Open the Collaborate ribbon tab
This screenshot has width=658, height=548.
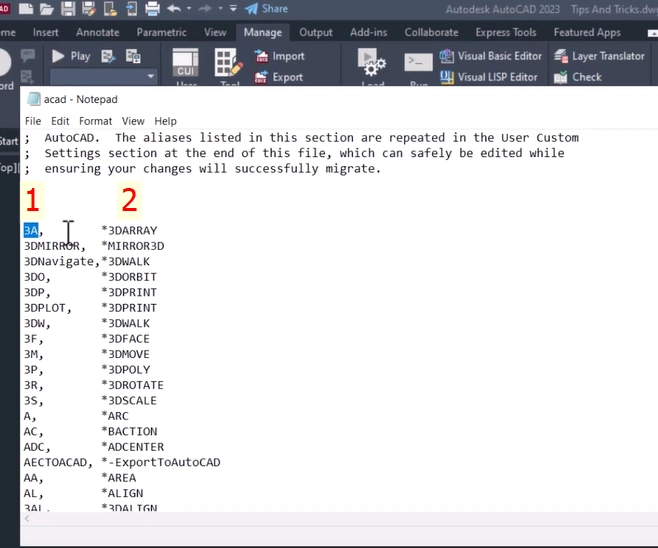[x=431, y=32]
